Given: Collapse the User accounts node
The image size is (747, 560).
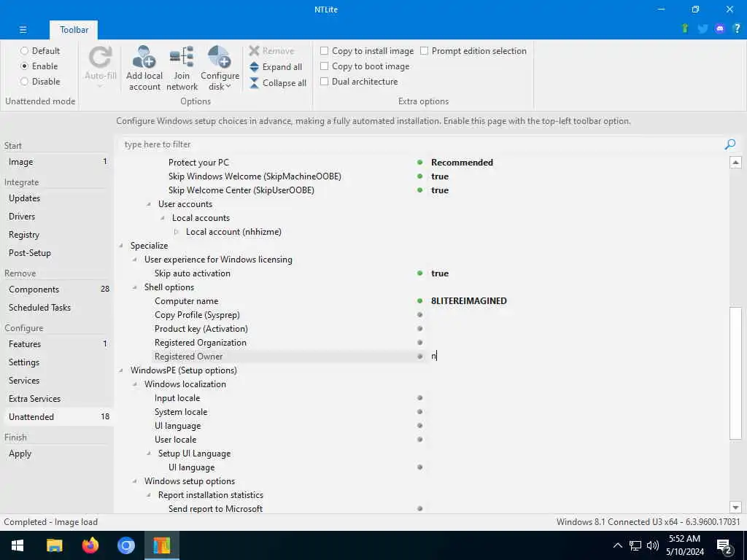Looking at the screenshot, I should (149, 204).
